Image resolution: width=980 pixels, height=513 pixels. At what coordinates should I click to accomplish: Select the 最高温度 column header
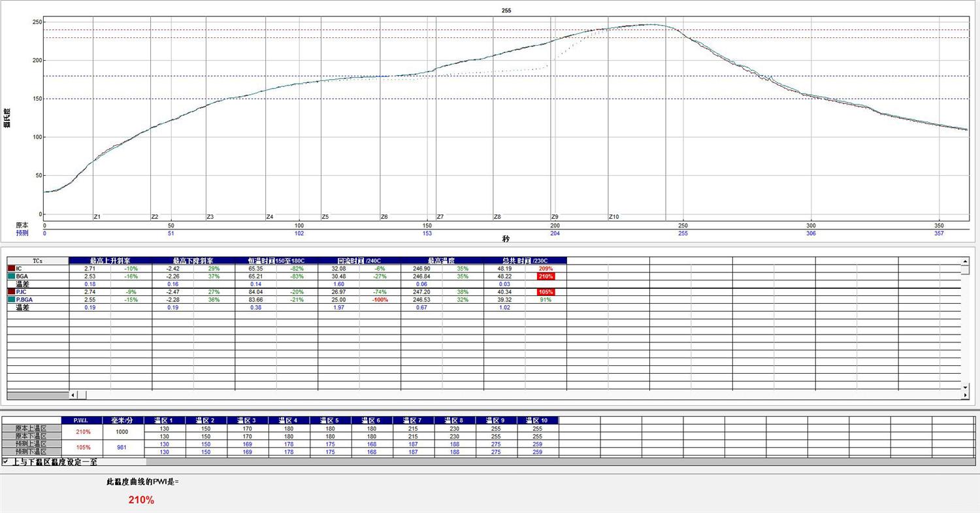click(442, 261)
